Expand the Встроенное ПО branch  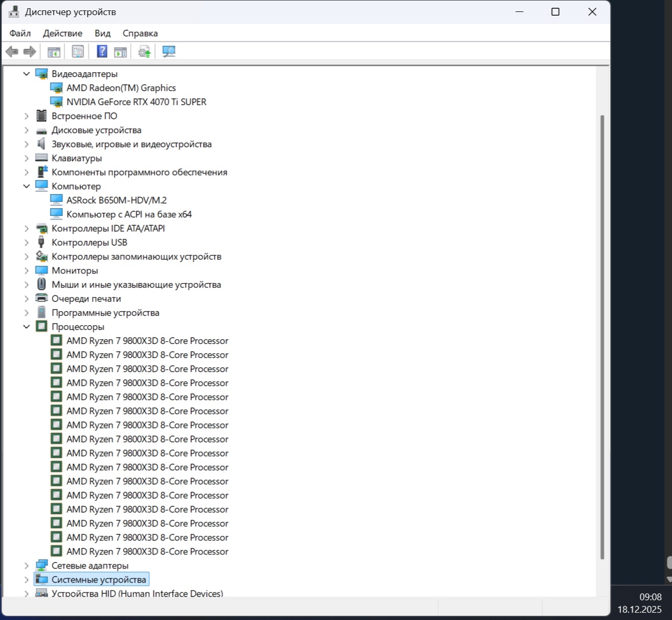[27, 116]
